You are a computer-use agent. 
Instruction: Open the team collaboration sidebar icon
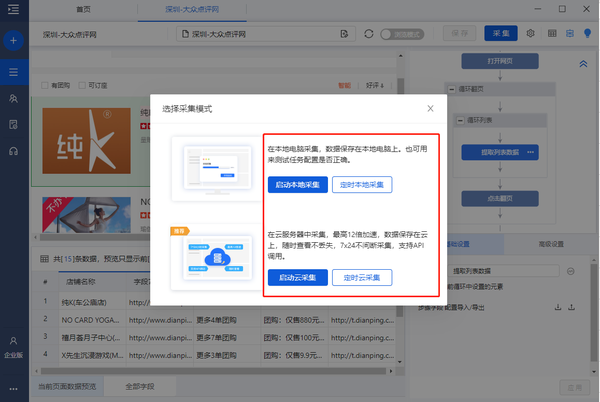[x=13, y=99]
